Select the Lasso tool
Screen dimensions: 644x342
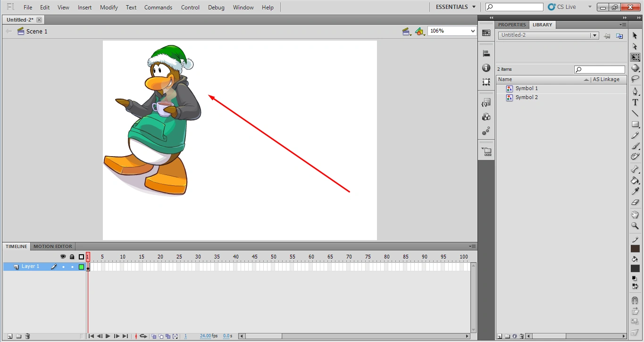pos(635,79)
